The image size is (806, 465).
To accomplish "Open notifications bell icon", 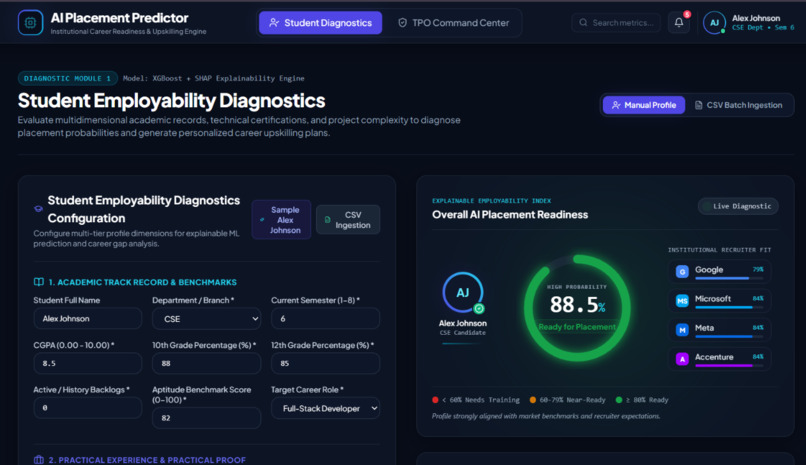I will point(679,23).
